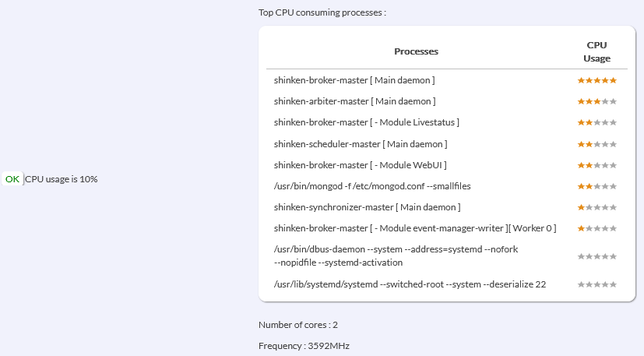
Task: Click the star rating for Module WebUI
Action: pyautogui.click(x=596, y=165)
